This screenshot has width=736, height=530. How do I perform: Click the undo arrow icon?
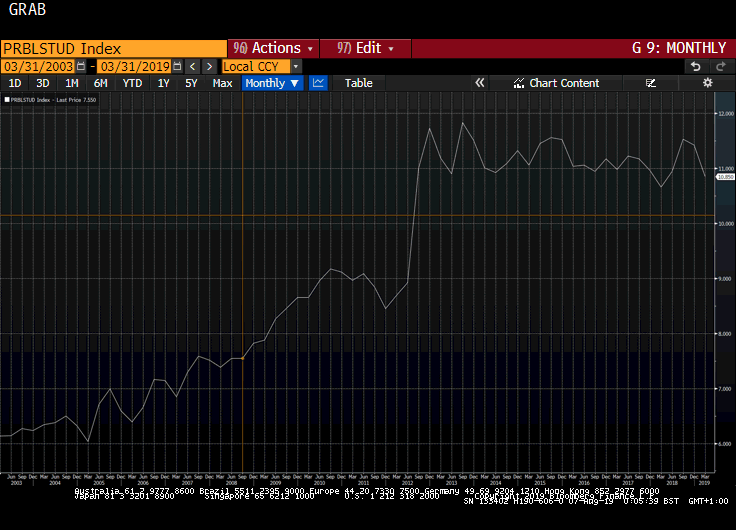coord(696,66)
